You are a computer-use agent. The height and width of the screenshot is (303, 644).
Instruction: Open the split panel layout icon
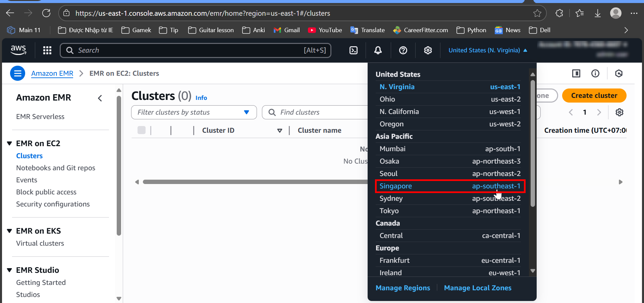click(x=576, y=73)
